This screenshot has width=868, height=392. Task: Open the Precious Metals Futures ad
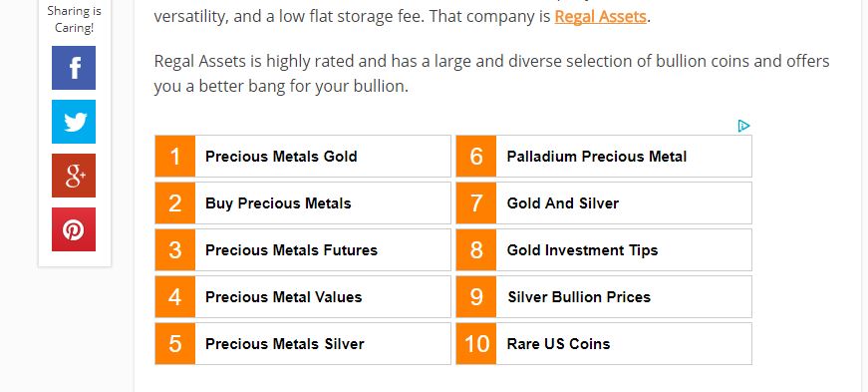303,250
